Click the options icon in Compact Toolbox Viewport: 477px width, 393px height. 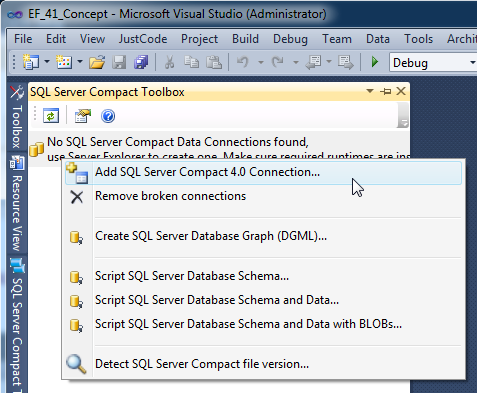[83, 116]
